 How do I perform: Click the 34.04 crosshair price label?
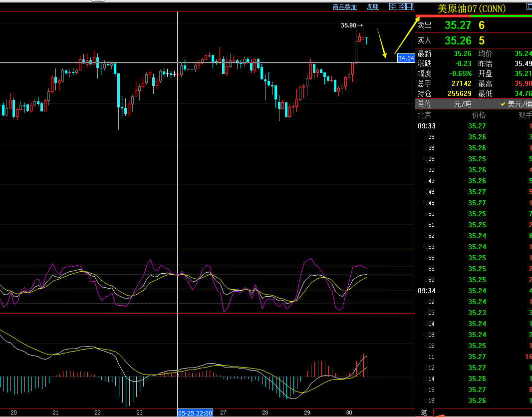click(406, 58)
